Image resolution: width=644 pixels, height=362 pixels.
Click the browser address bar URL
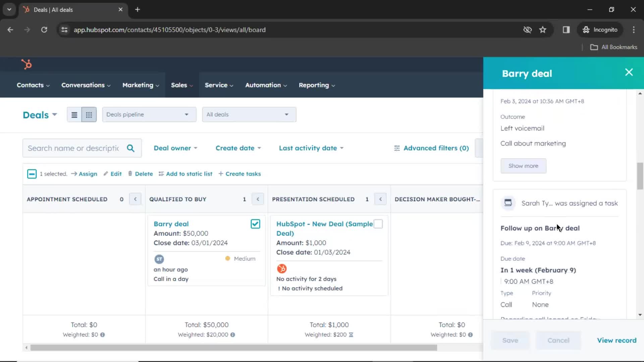coord(169,29)
